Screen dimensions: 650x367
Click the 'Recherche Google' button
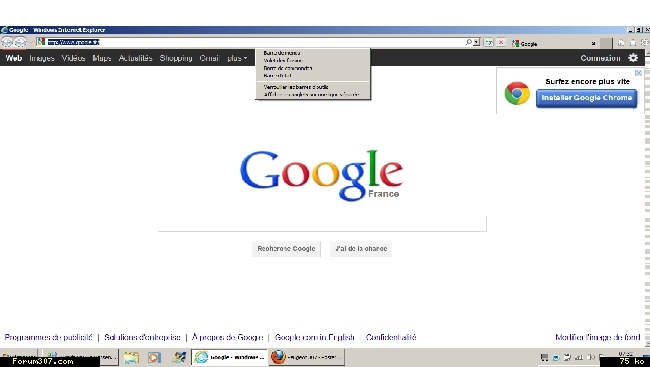286,249
